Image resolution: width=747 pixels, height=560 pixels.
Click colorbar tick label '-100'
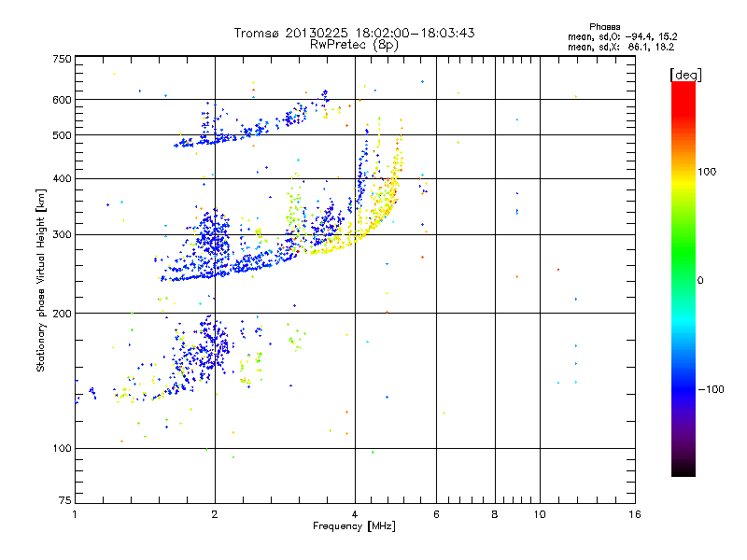pos(711,389)
